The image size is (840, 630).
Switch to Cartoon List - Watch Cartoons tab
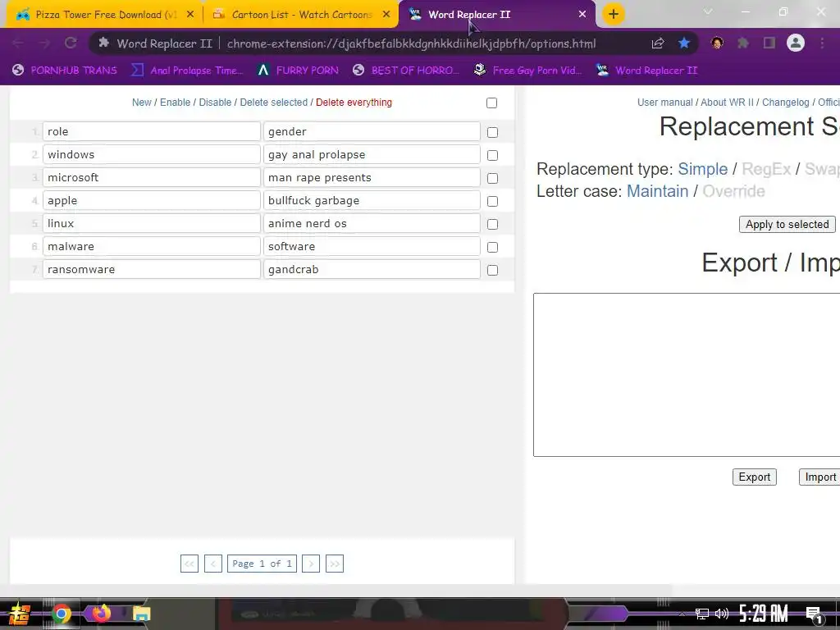point(301,15)
